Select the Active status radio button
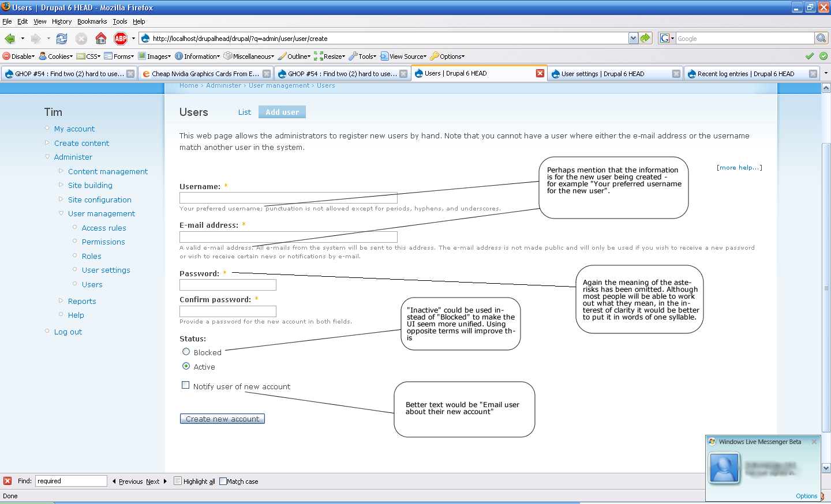 point(186,366)
